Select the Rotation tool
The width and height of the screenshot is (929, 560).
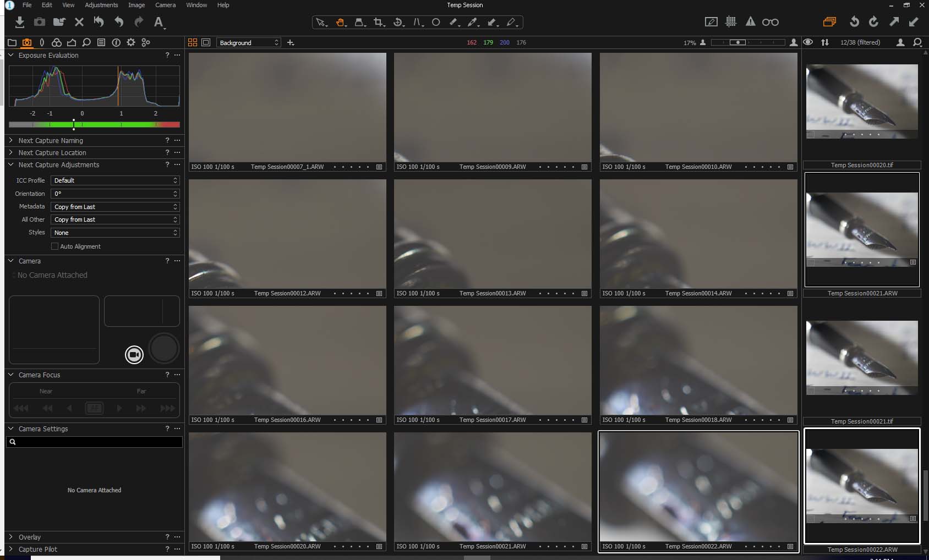398,22
